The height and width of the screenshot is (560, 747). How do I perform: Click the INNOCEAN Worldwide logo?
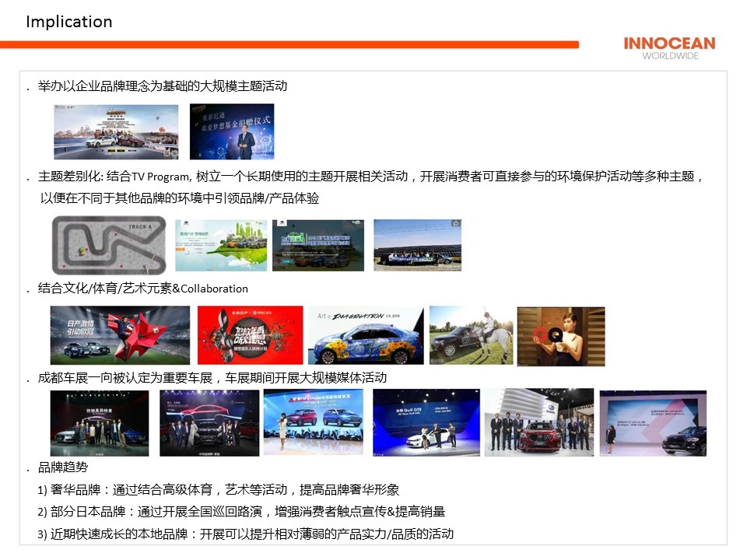point(669,47)
